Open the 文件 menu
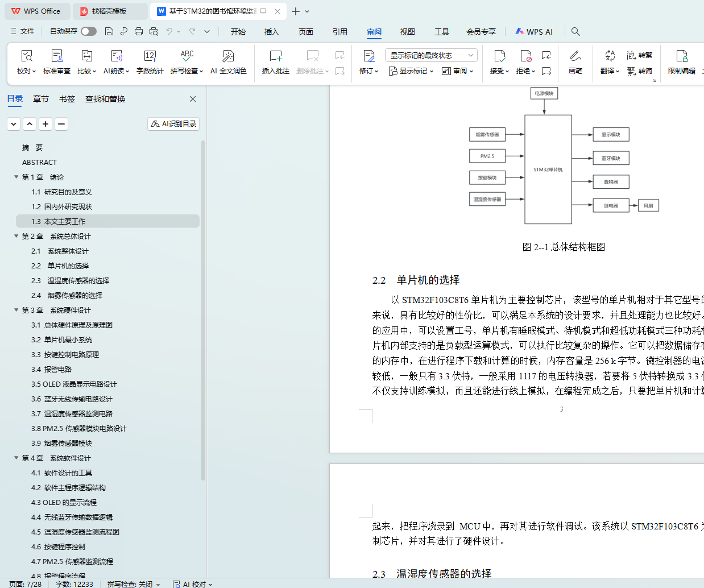704x588 pixels. click(x=23, y=31)
